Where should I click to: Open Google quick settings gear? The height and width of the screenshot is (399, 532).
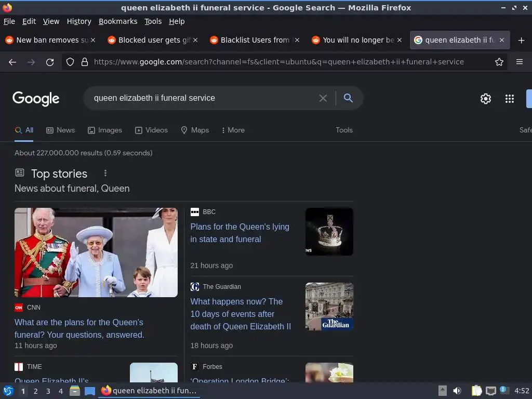point(486,98)
